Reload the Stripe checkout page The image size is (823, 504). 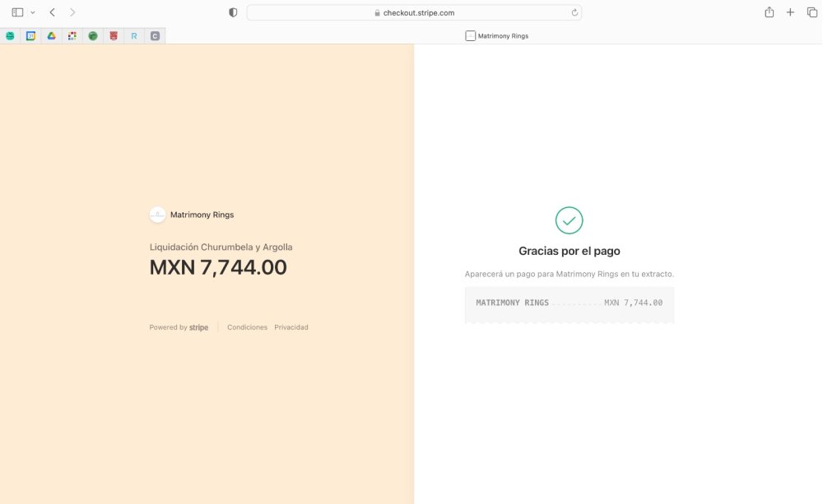[x=574, y=12]
